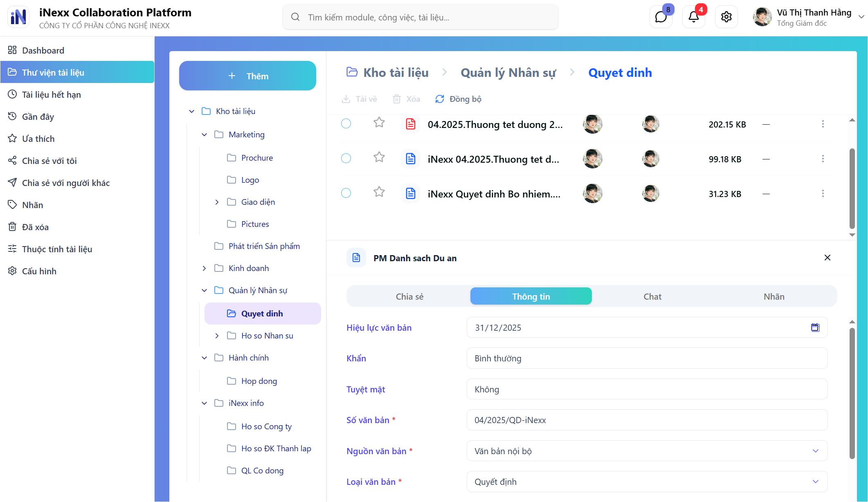Star the file iNexx 04.2025.Thuong tet
The image size is (868, 502).
point(378,158)
